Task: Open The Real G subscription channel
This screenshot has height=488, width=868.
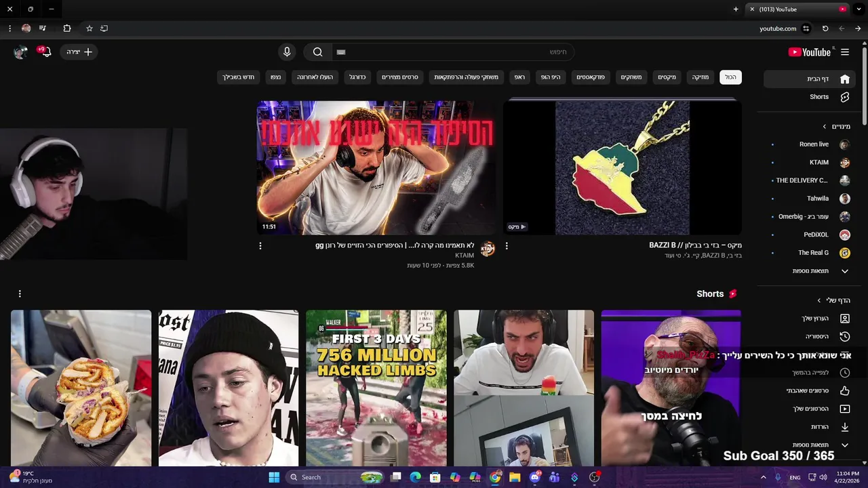Action: pos(810,253)
